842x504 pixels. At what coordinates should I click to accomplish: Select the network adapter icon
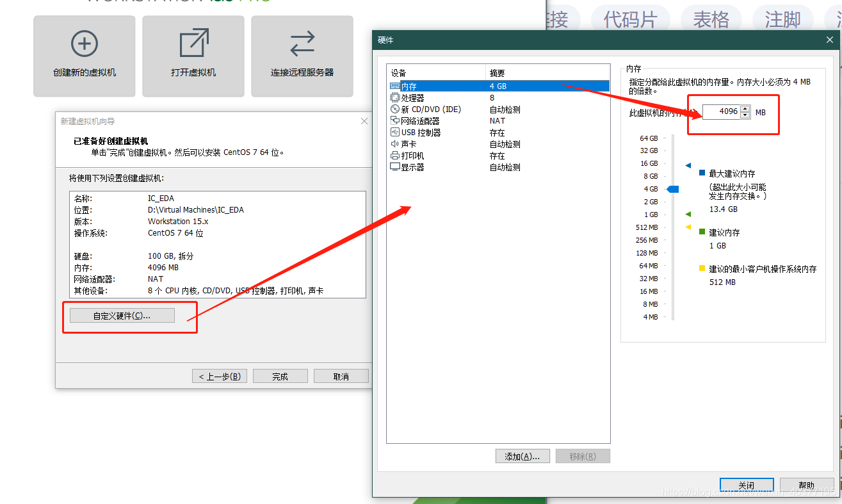[x=395, y=120]
